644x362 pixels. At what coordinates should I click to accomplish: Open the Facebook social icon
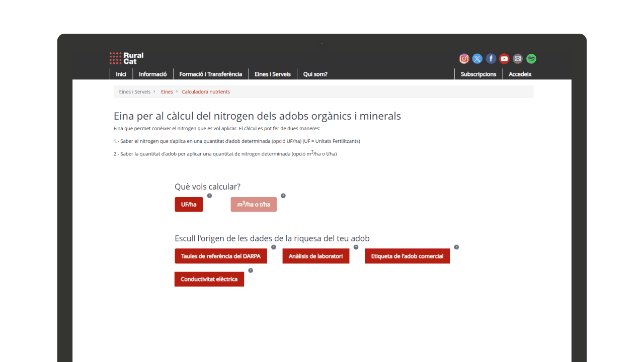coord(491,59)
